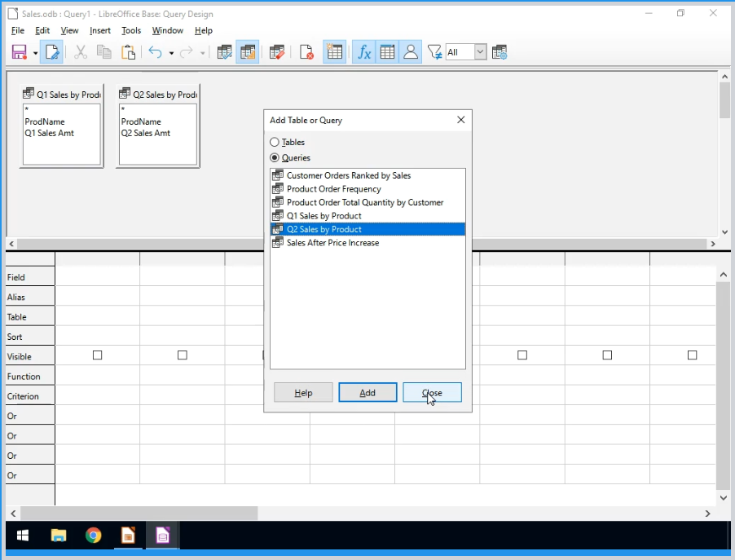735x560 pixels.
Task: Open the Help menu in the menu bar
Action: 204,30
